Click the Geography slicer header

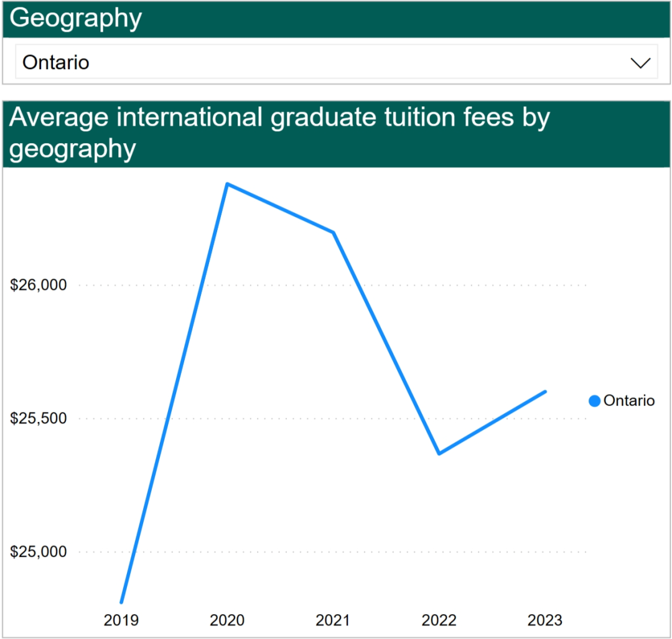(337, 19)
